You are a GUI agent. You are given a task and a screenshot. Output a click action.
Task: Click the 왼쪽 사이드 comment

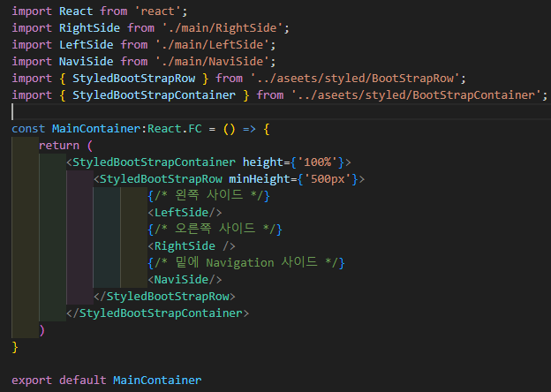coord(208,196)
